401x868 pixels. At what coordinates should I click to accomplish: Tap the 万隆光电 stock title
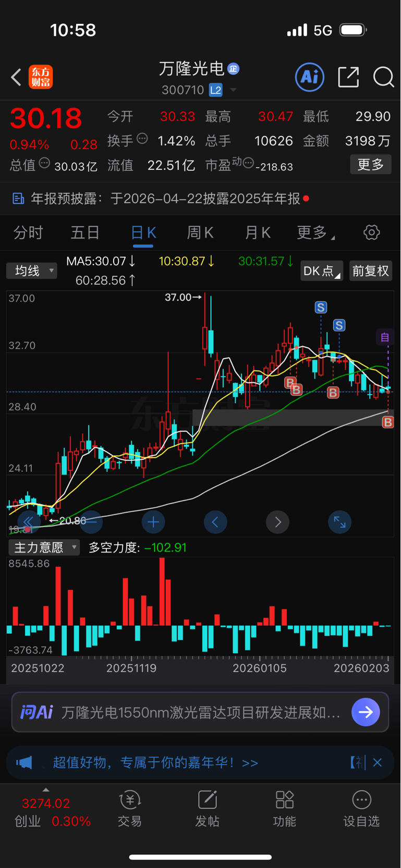pos(191,68)
